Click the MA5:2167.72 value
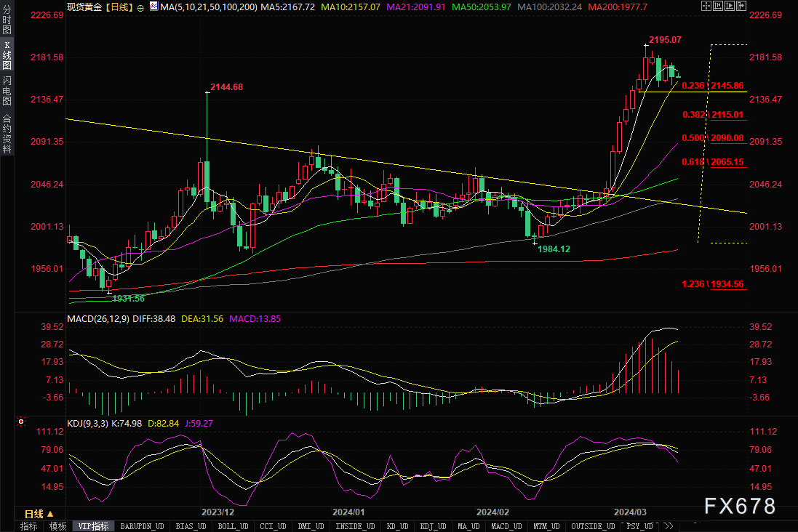Image resolution: width=798 pixels, height=532 pixels. (x=288, y=7)
